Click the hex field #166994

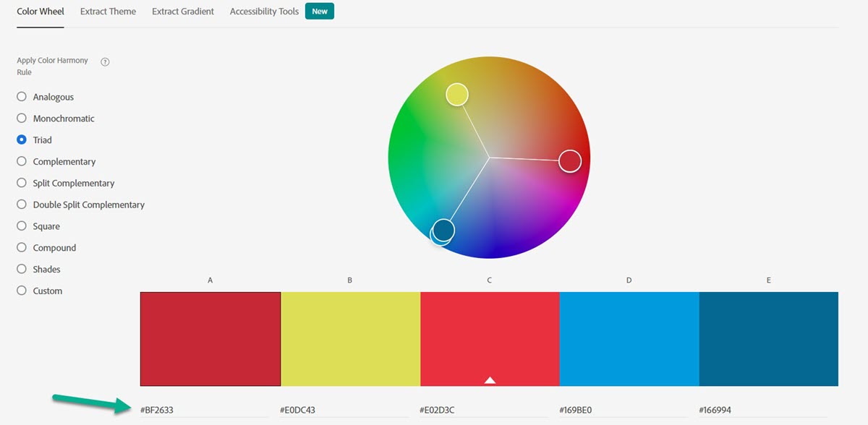tap(763, 410)
